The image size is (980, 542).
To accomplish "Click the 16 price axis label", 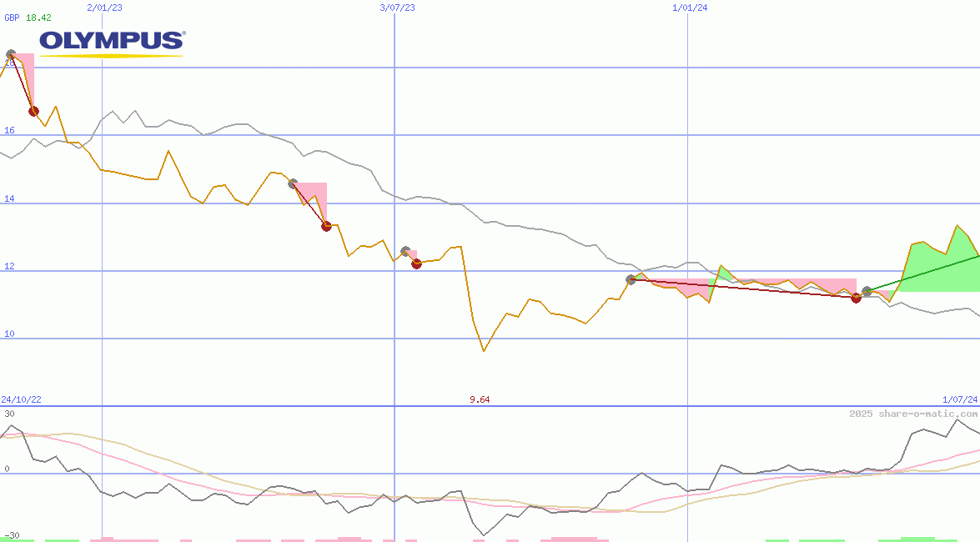I will [9, 131].
